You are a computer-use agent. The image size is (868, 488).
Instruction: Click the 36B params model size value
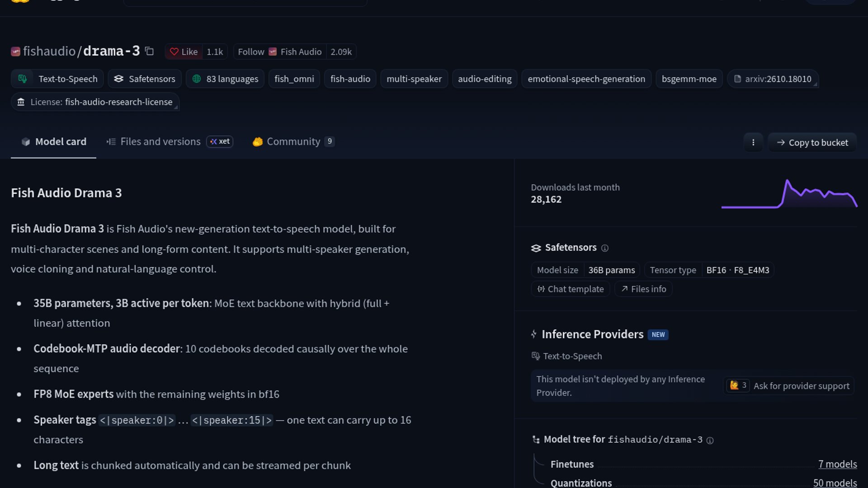(x=611, y=270)
